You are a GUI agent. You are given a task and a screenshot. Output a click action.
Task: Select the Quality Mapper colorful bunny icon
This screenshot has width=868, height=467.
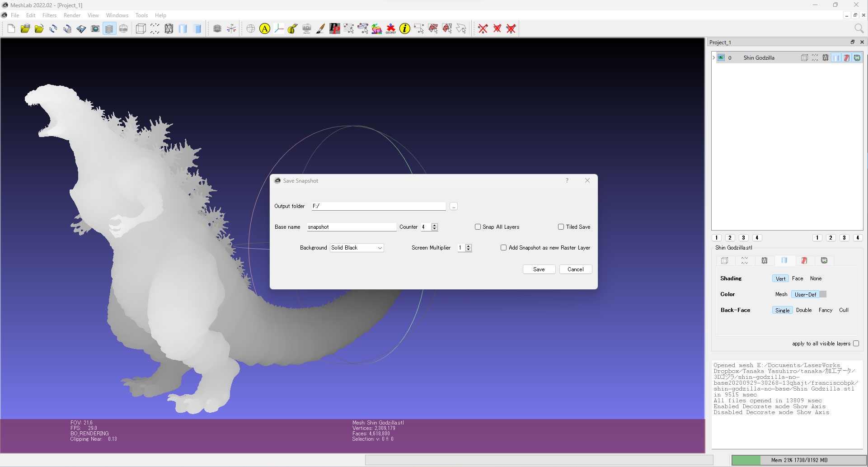coord(377,28)
